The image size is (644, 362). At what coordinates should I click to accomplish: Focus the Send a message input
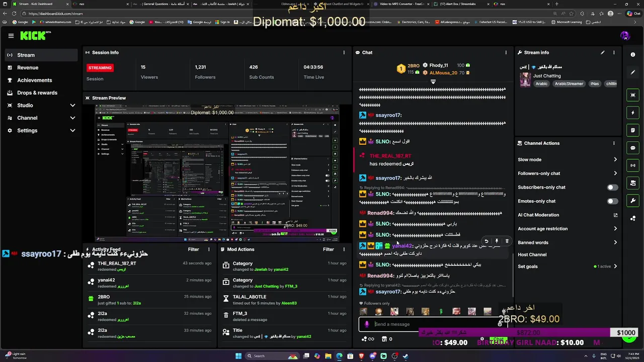click(x=434, y=324)
